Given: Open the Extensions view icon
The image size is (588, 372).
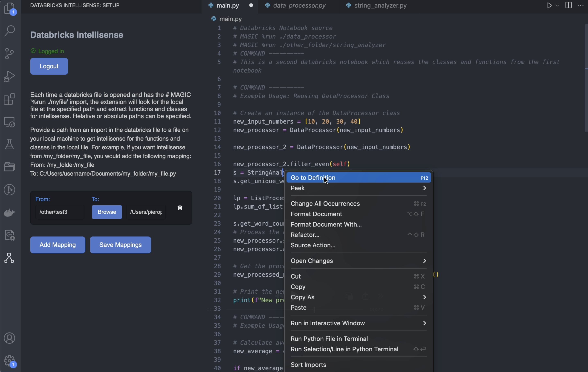Looking at the screenshot, I should tap(10, 99).
